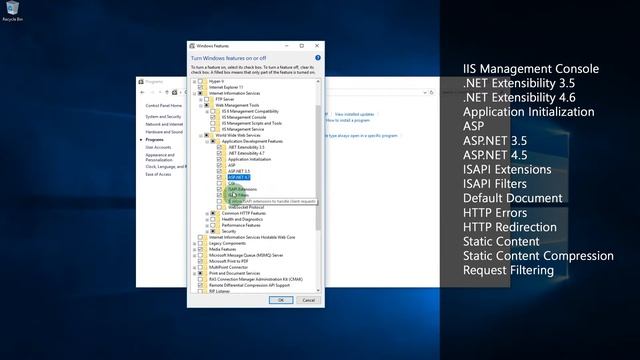This screenshot has height=360, width=640.
Task: Check the IIS Management Service checkbox
Action: tap(213, 129)
